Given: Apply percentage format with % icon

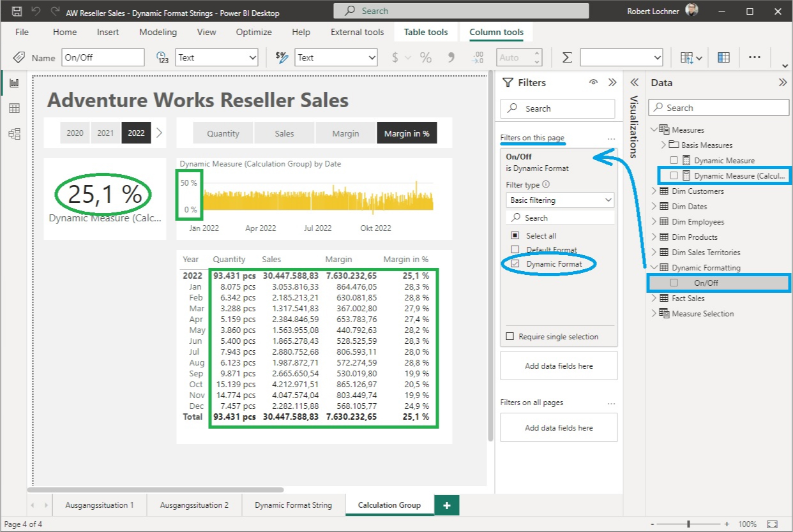Looking at the screenshot, I should click(425, 57).
